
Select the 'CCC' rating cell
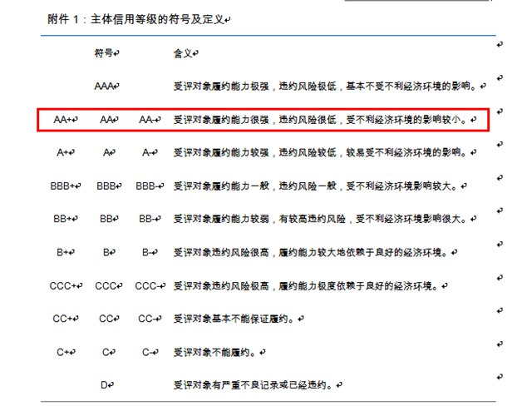(x=106, y=286)
